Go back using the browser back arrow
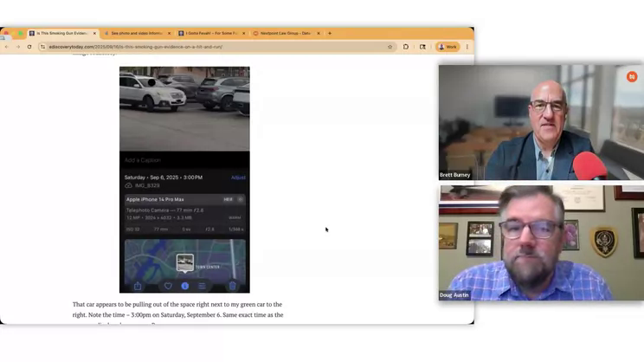This screenshot has height=362, width=644. [x=6, y=47]
